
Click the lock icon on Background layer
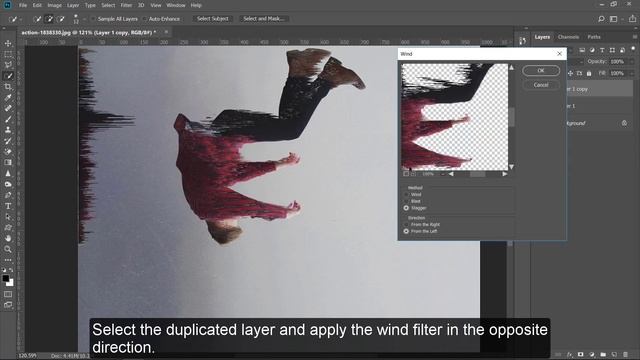624,123
